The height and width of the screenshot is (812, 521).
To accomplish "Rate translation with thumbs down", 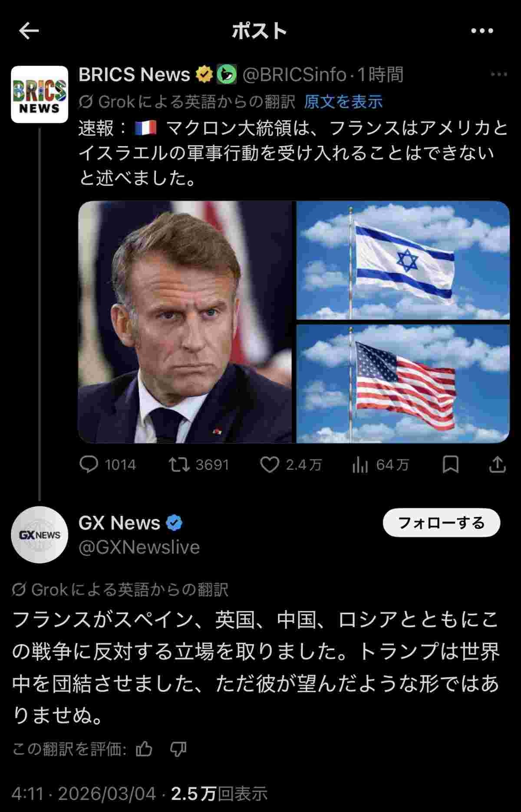I will point(178,749).
